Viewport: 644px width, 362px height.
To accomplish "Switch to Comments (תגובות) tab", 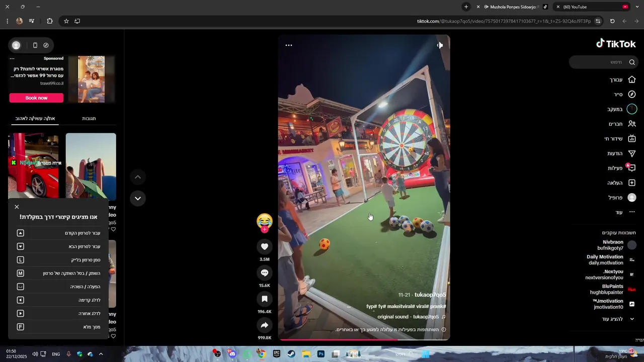I will (89, 118).
